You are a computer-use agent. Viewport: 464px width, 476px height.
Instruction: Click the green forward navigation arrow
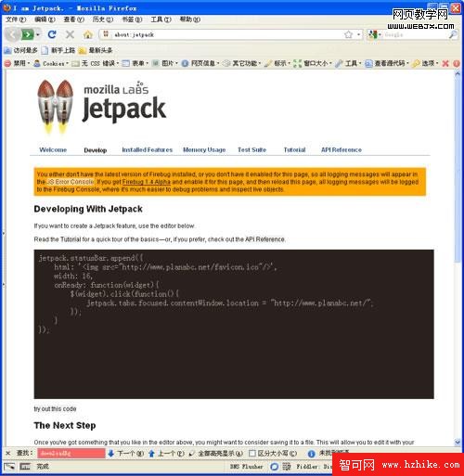(x=27, y=34)
